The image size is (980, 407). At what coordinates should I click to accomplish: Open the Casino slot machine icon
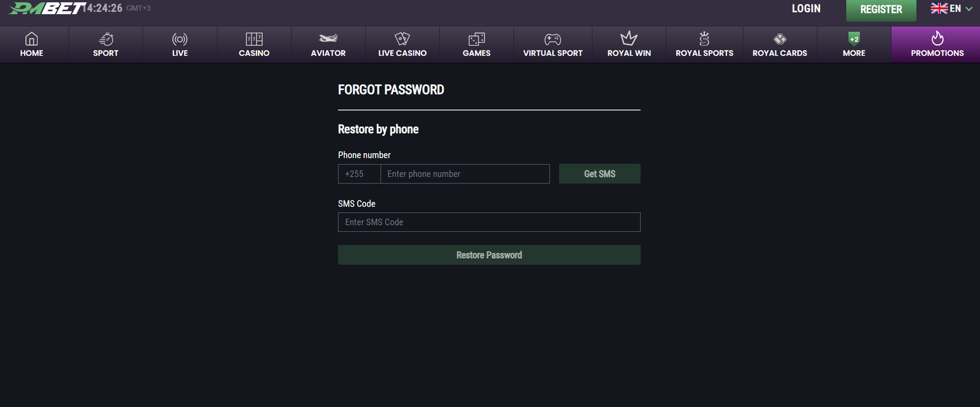(x=254, y=39)
